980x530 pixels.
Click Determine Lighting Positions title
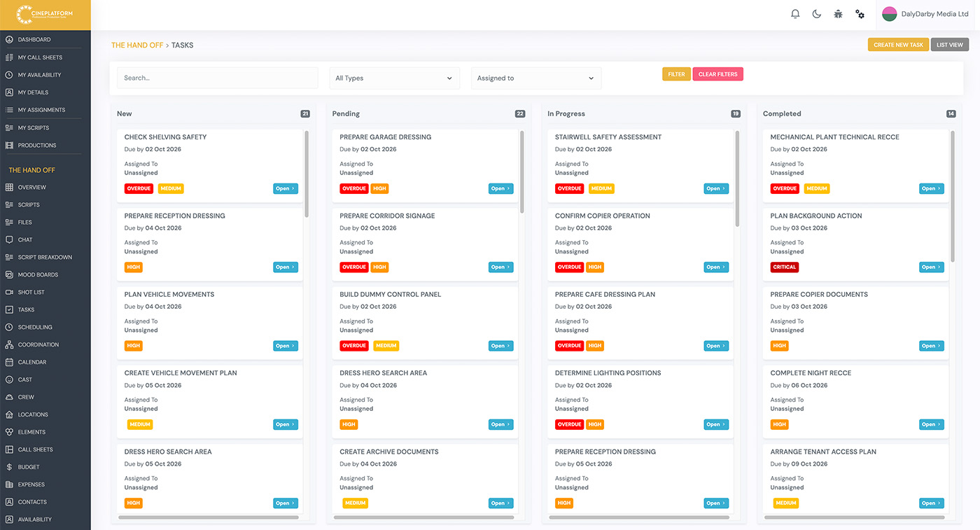pyautogui.click(x=608, y=373)
